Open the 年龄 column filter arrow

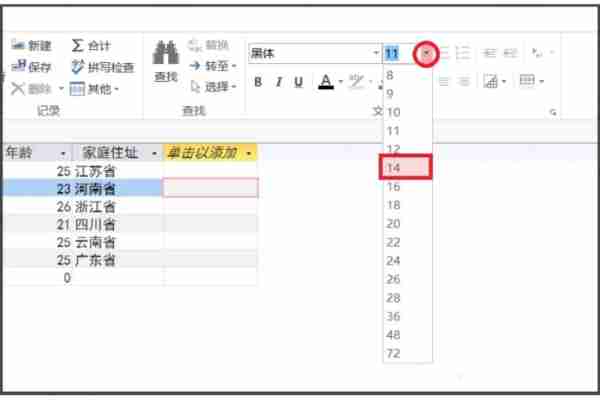(x=63, y=154)
